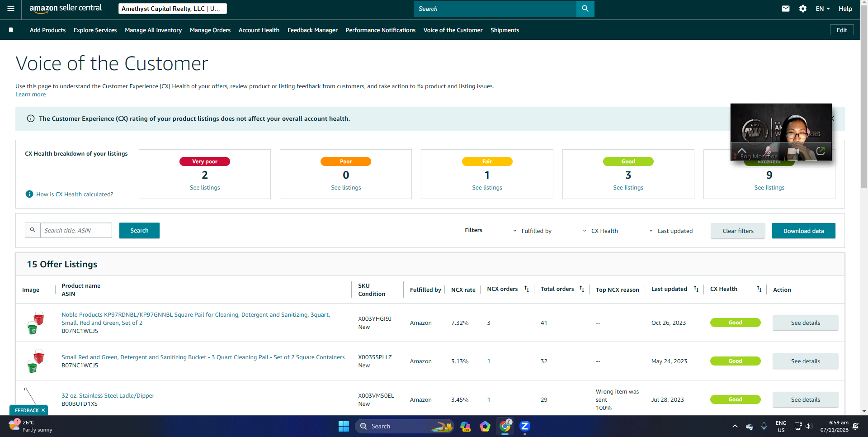Click Clear filters button

pos(738,231)
